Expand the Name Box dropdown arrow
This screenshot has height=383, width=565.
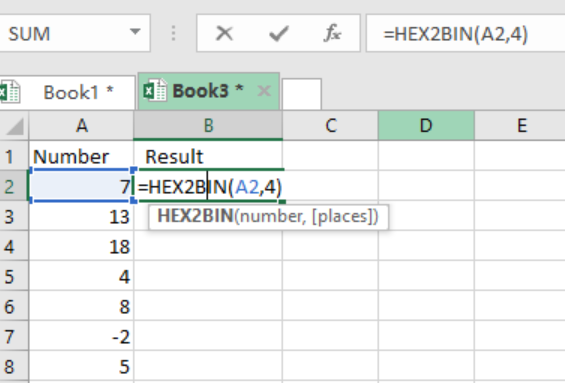coord(135,32)
